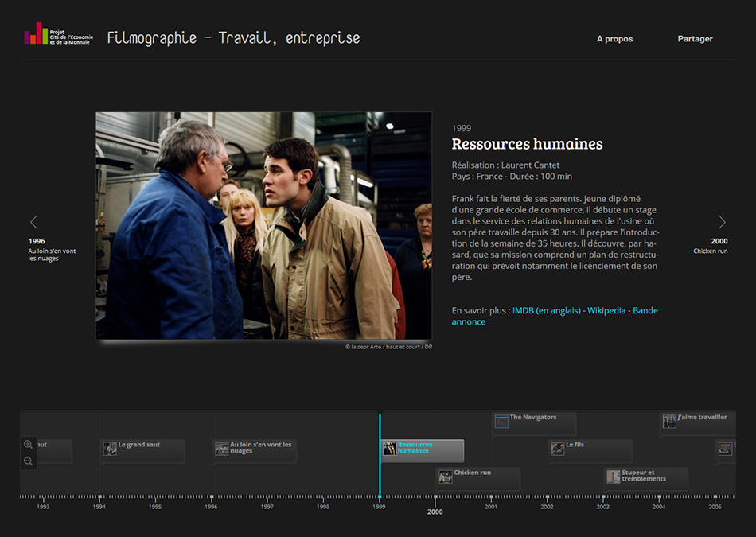Open the Partager menu

[x=695, y=39]
